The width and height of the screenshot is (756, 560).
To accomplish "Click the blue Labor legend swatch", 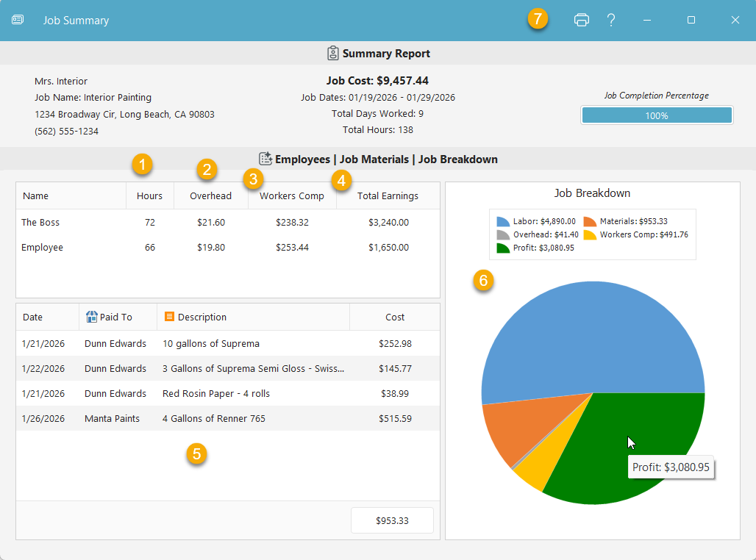I will pyautogui.click(x=503, y=221).
